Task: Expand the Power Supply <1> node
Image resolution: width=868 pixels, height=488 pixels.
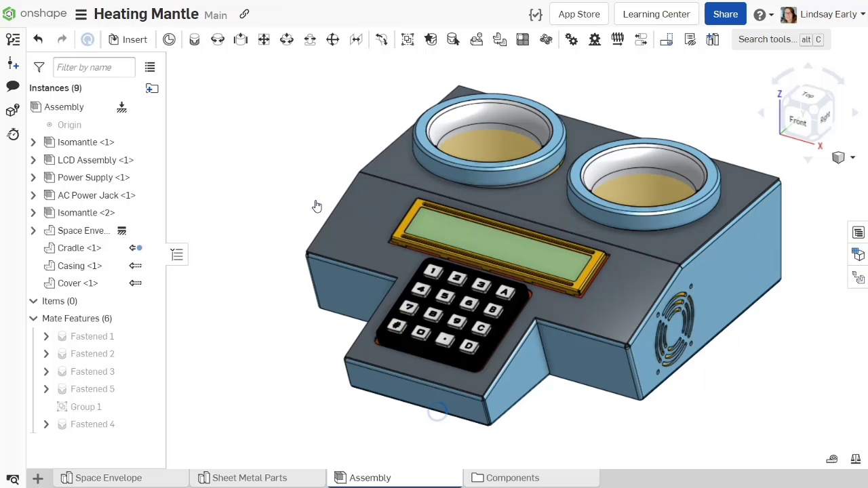Action: (x=33, y=178)
